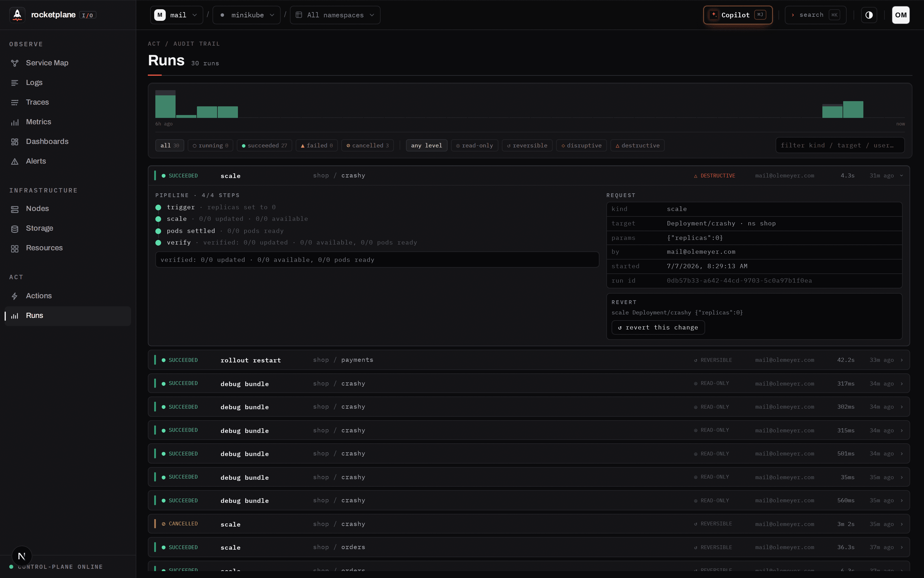This screenshot has width=924, height=578.
Task: Click the rocketplane rocket logo icon
Action: pyautogui.click(x=17, y=15)
